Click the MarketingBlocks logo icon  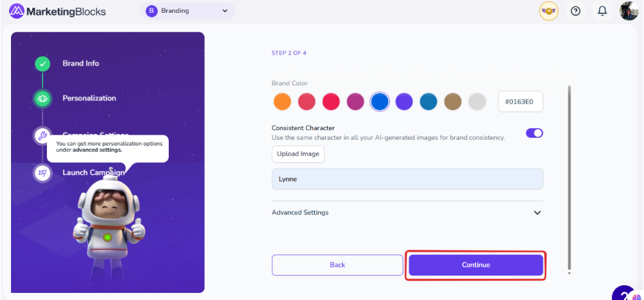[17, 11]
